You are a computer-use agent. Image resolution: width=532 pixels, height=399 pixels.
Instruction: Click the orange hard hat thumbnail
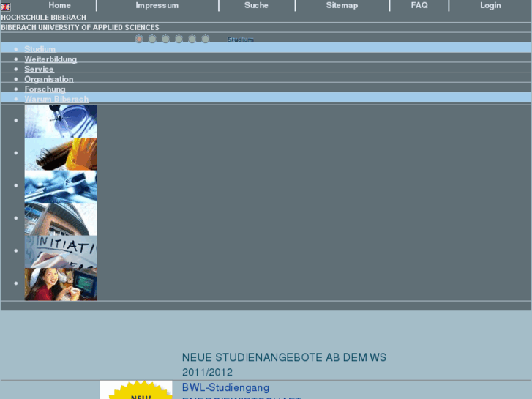click(x=61, y=154)
